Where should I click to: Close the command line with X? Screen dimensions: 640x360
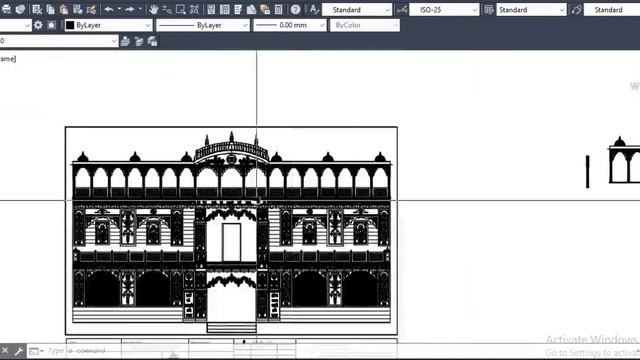click(x=5, y=351)
